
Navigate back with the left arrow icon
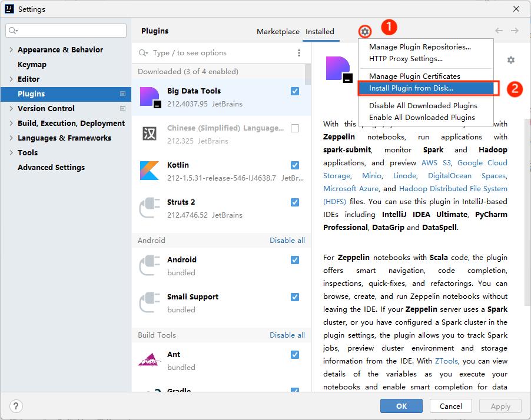coord(499,31)
